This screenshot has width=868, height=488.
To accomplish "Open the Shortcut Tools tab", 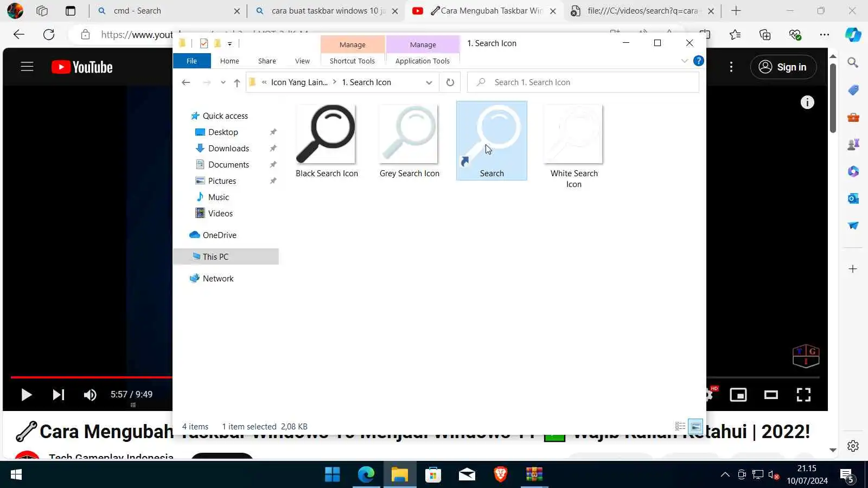I will click(x=352, y=61).
